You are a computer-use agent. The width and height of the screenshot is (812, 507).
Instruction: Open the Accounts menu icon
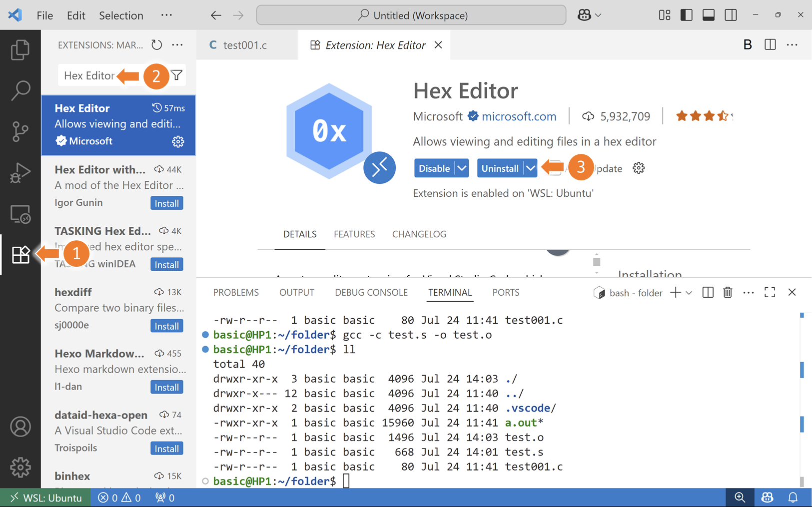pos(20,427)
